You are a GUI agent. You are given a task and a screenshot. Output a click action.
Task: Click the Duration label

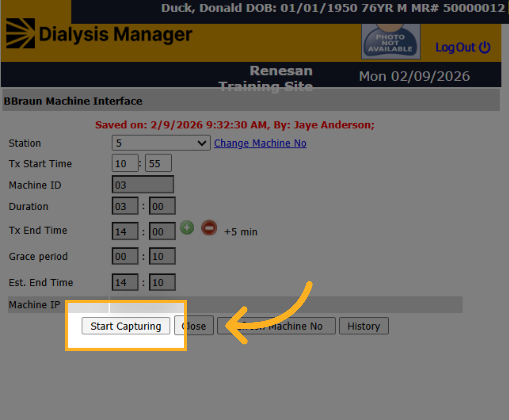click(29, 207)
